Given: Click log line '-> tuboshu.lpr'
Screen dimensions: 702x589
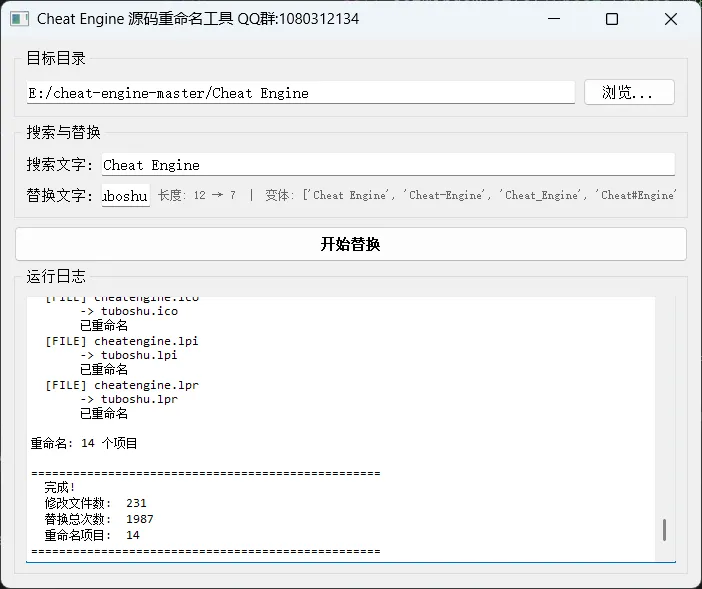Looking at the screenshot, I should click(x=129, y=399).
